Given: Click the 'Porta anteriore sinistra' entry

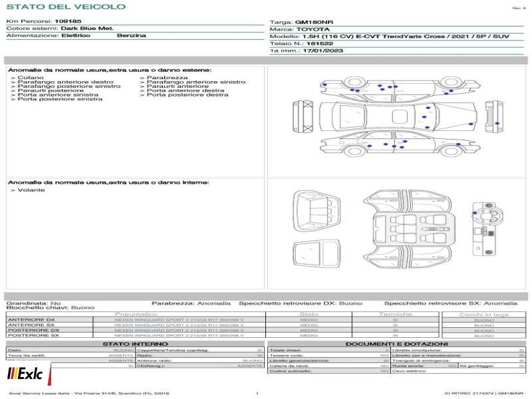Looking at the screenshot, I should (x=58, y=94).
